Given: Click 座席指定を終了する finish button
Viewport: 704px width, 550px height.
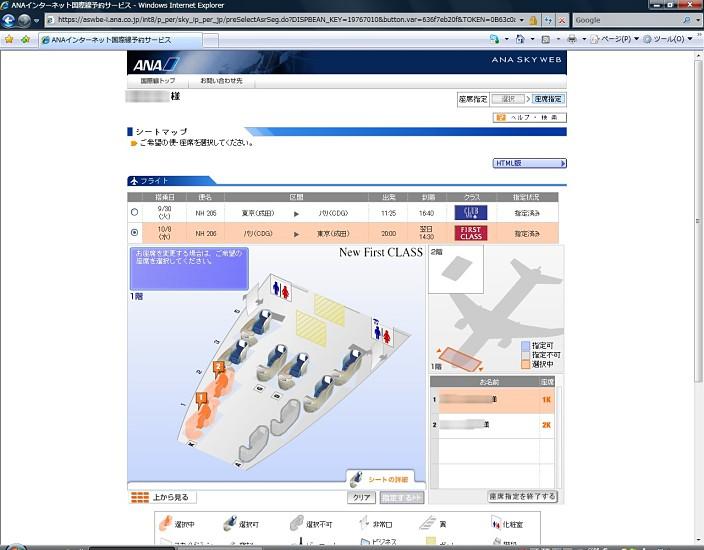Looking at the screenshot, I should [x=523, y=497].
